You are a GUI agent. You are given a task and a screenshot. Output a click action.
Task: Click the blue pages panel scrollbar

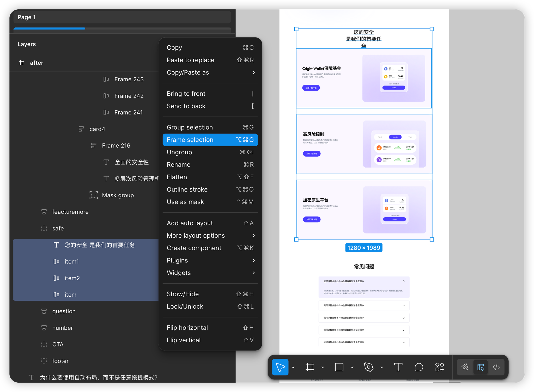[49, 28]
